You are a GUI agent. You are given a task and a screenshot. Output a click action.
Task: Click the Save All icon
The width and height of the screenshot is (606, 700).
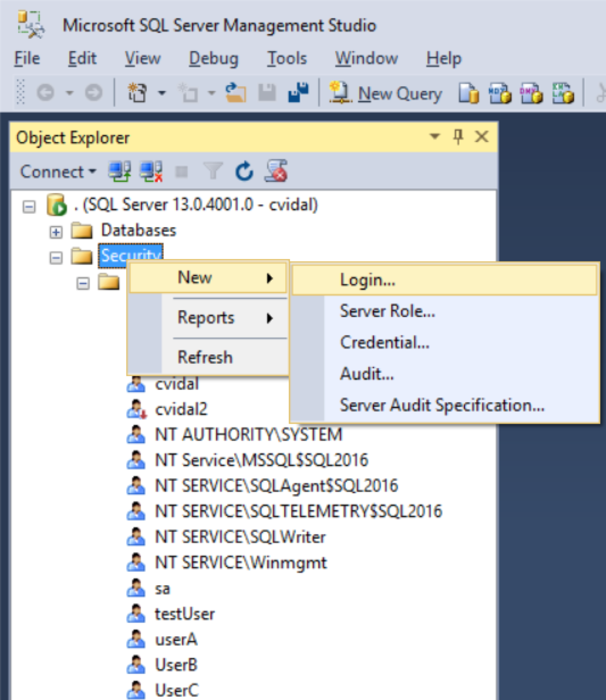[298, 93]
